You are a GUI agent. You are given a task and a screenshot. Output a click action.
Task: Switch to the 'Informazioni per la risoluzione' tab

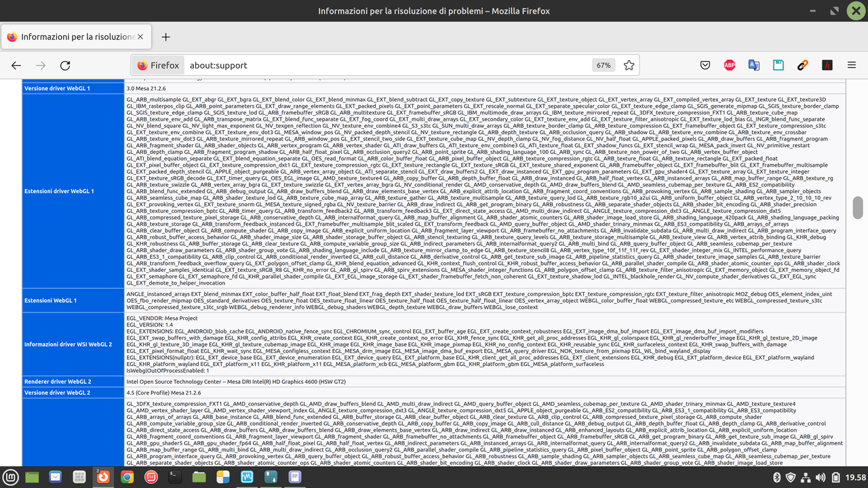[75, 37]
